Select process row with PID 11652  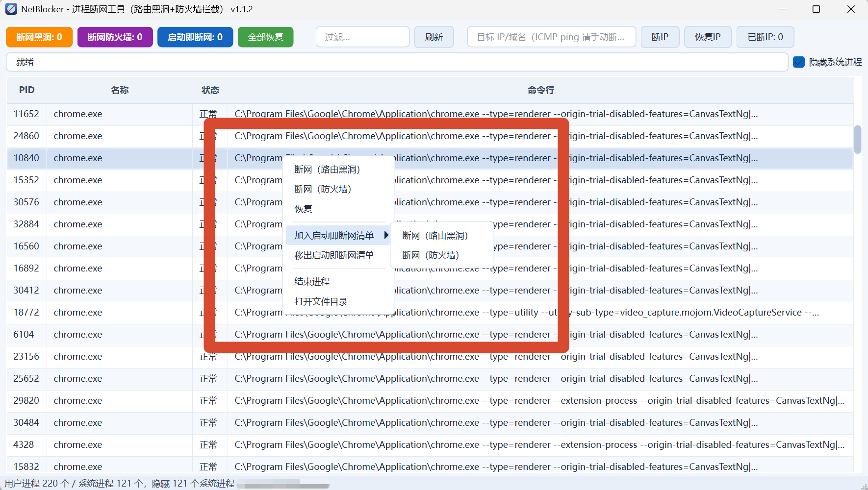430,114
